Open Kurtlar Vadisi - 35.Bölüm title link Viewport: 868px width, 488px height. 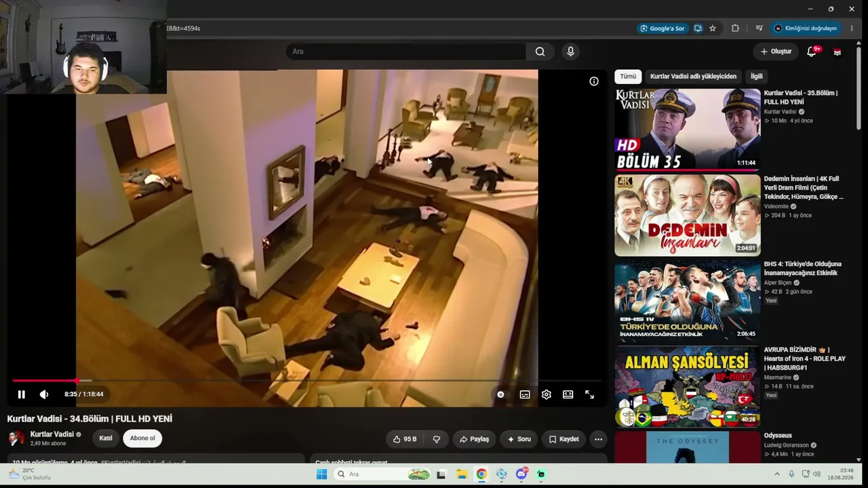[x=801, y=97]
